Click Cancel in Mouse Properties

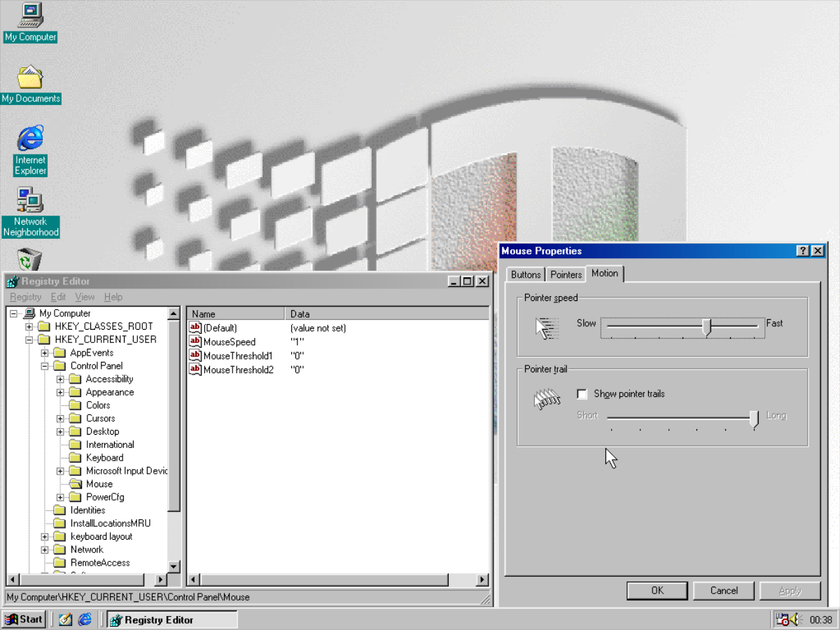point(724,590)
